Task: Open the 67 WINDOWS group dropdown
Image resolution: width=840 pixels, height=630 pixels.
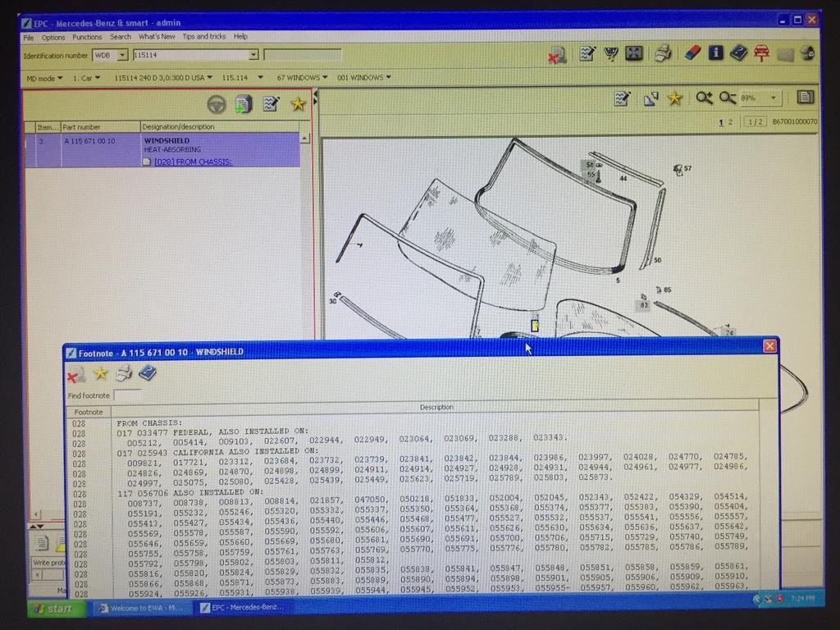Action: point(302,78)
